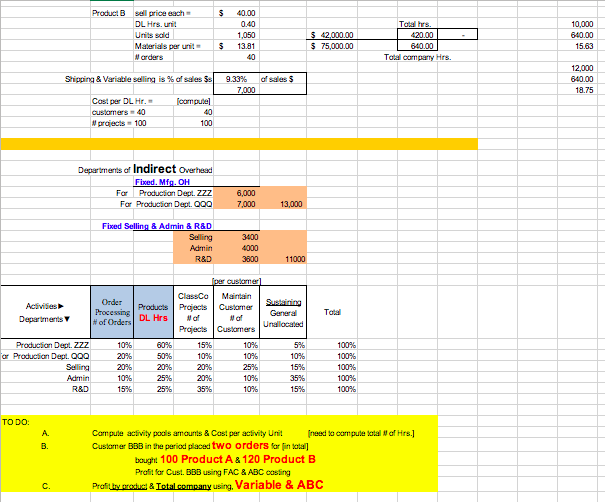This screenshot has height=502, width=605.
Task: Click the # projects = 100 label
Action: point(119,123)
